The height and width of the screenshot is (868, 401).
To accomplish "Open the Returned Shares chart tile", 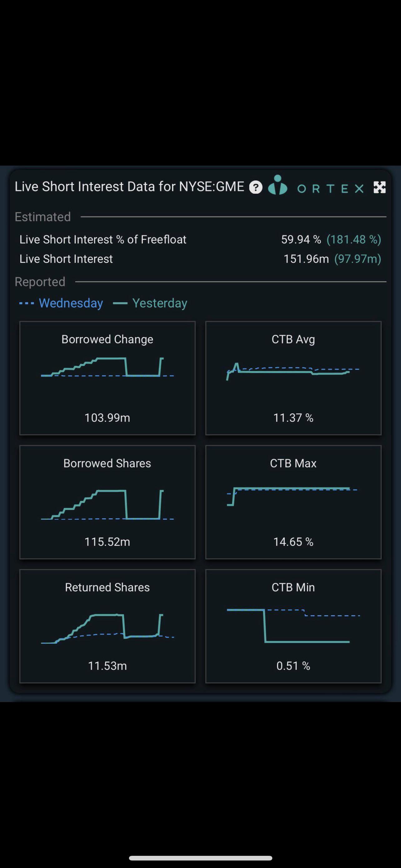I will tap(107, 626).
